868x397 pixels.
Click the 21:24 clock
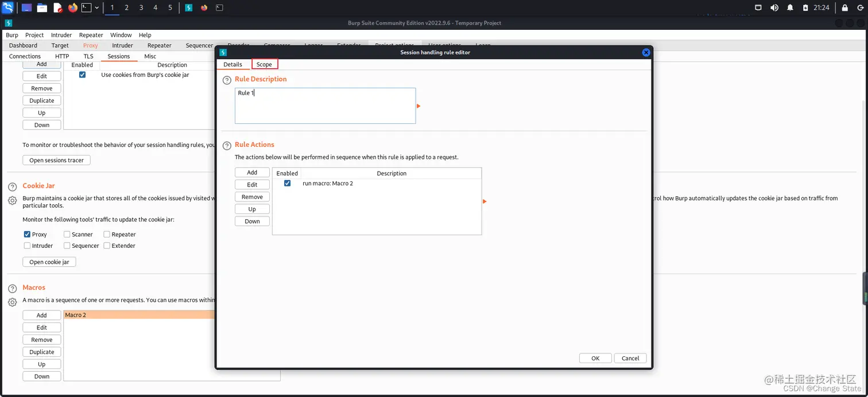click(822, 8)
